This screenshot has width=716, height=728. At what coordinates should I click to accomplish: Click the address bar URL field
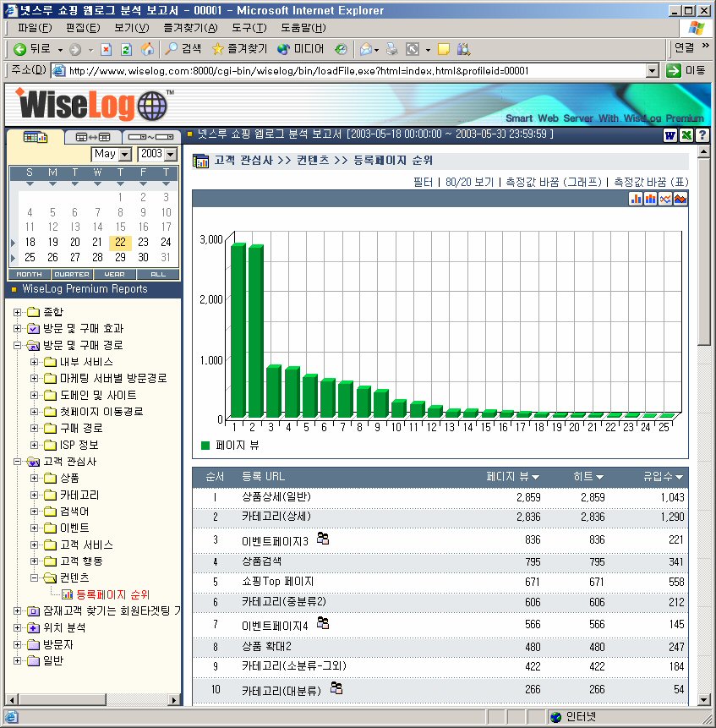click(x=355, y=71)
